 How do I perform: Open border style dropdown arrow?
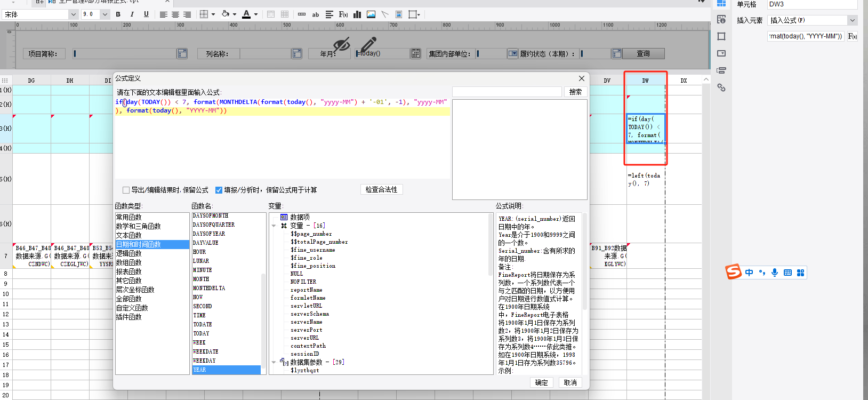213,14
